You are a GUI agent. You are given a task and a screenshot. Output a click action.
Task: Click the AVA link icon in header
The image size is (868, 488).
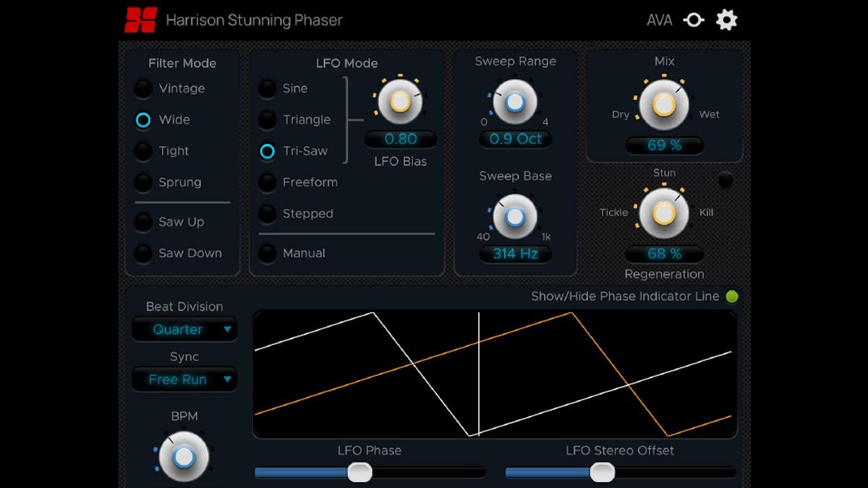[x=694, y=20]
